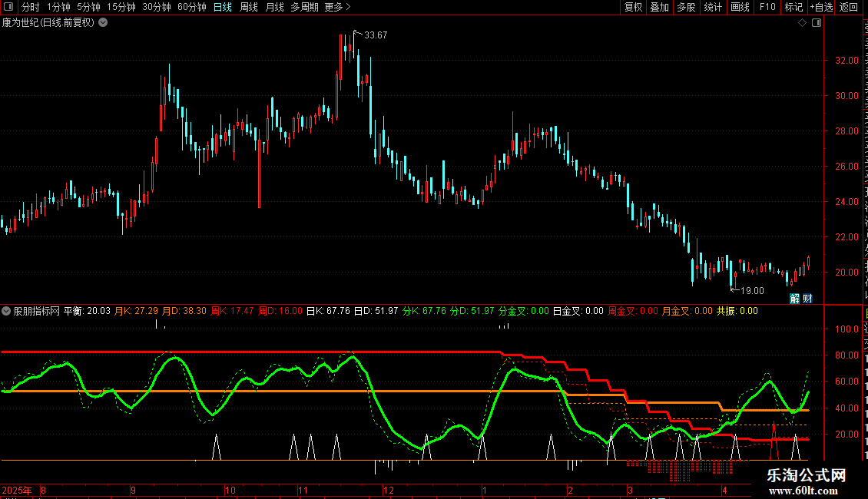
Task: Open dropdown next to 康为世纪 title
Action: tap(103, 23)
